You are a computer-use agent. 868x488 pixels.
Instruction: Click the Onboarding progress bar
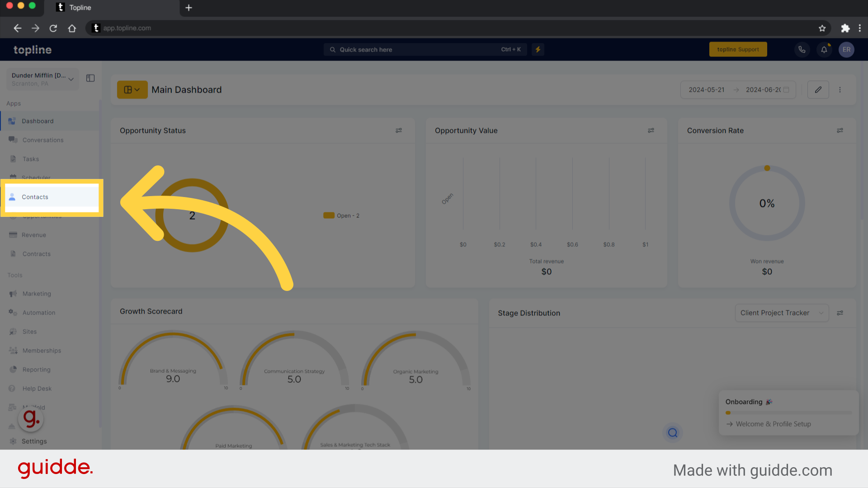pos(788,413)
